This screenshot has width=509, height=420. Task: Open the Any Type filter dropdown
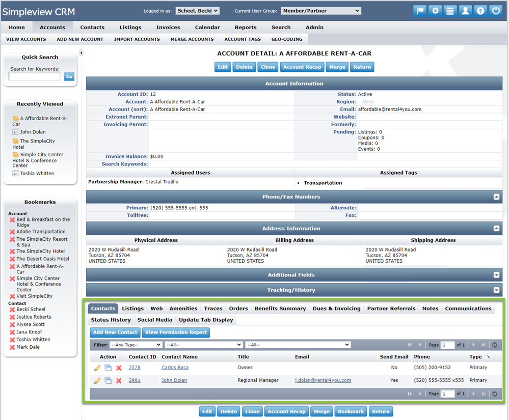[136, 345]
